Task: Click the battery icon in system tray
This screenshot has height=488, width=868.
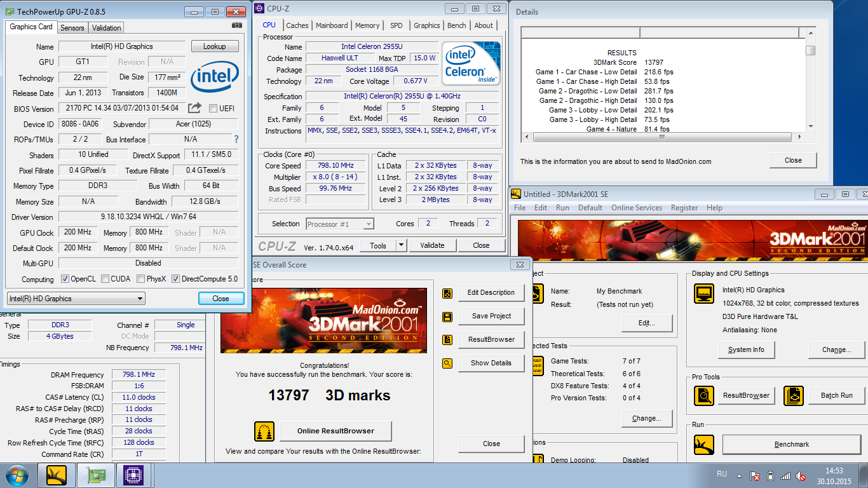Action: (x=771, y=475)
